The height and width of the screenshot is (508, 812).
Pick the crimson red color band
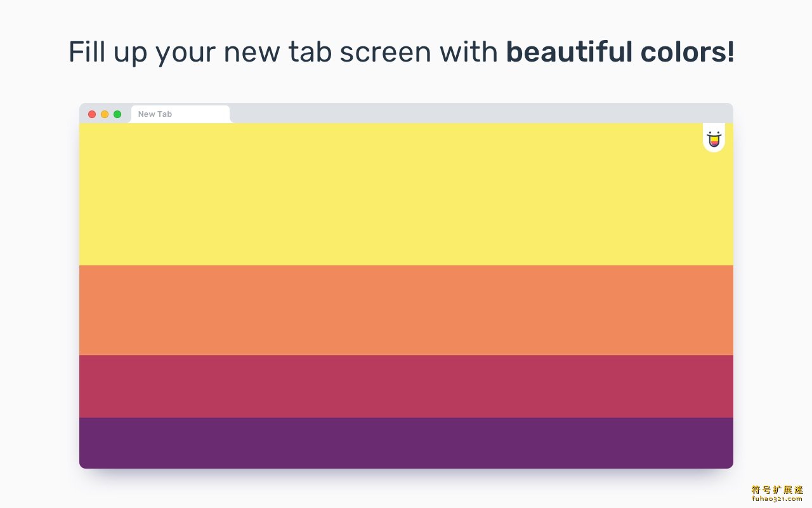[x=406, y=386]
